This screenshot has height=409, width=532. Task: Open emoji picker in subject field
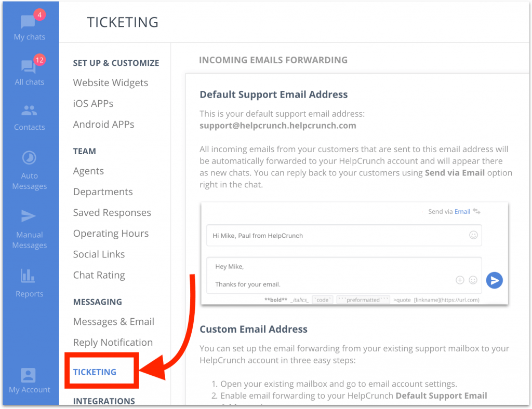(x=473, y=235)
